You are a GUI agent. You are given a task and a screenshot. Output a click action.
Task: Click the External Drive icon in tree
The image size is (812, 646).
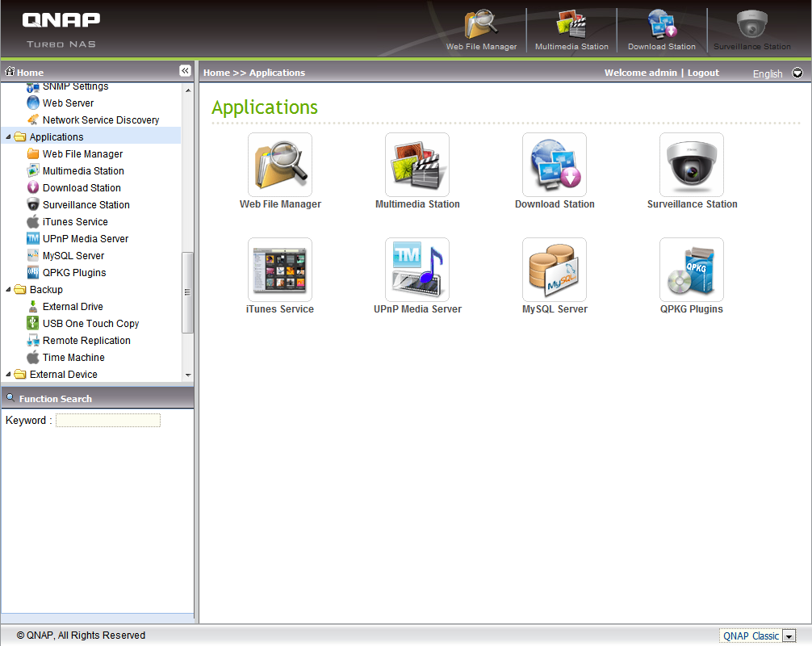(x=33, y=306)
